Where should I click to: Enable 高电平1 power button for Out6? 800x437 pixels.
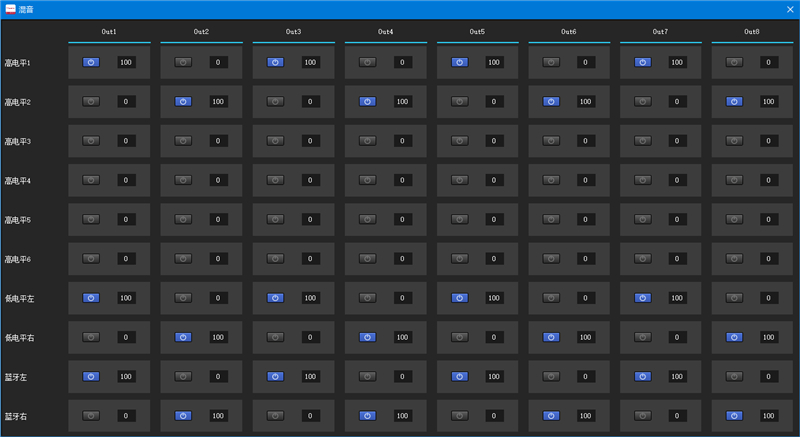tap(551, 62)
